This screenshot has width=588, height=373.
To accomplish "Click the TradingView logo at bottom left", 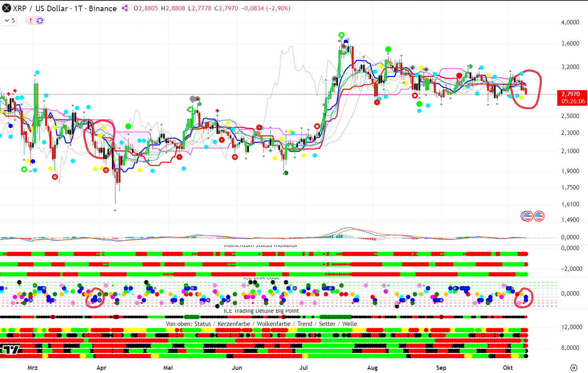I will pyautogui.click(x=10, y=350).
